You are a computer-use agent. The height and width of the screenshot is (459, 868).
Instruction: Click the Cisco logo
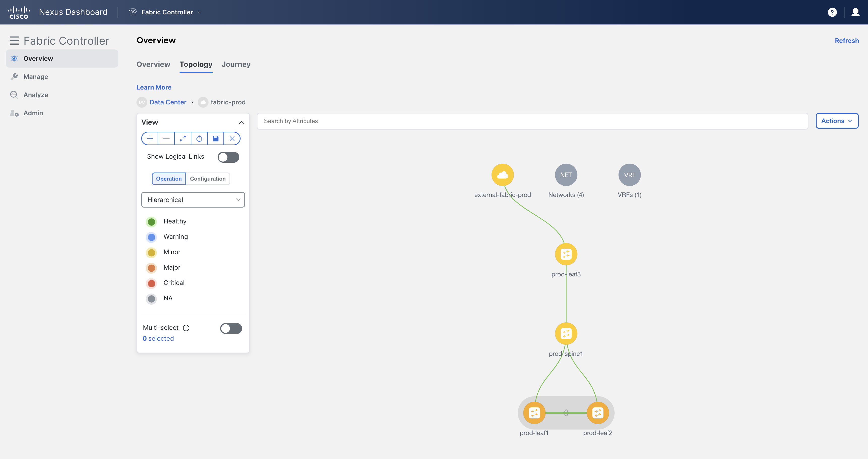(18, 12)
